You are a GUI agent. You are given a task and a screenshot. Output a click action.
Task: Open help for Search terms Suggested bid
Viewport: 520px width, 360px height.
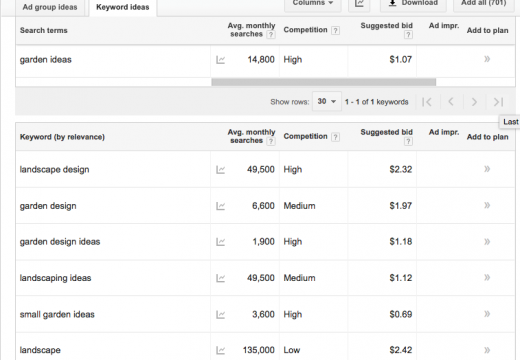[408, 35]
